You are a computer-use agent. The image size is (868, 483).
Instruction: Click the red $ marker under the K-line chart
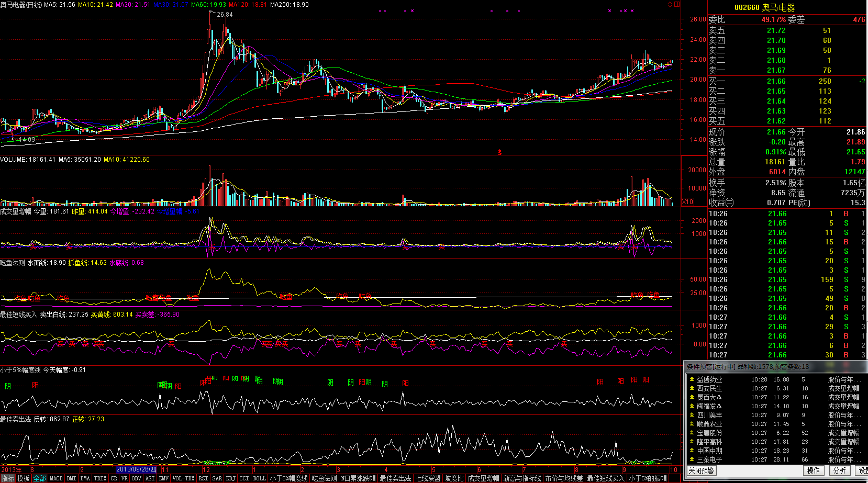click(500, 152)
